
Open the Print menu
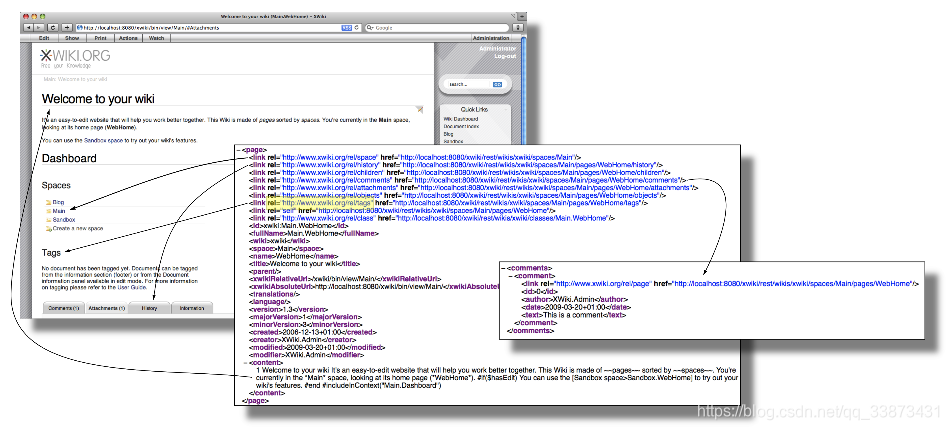point(100,38)
